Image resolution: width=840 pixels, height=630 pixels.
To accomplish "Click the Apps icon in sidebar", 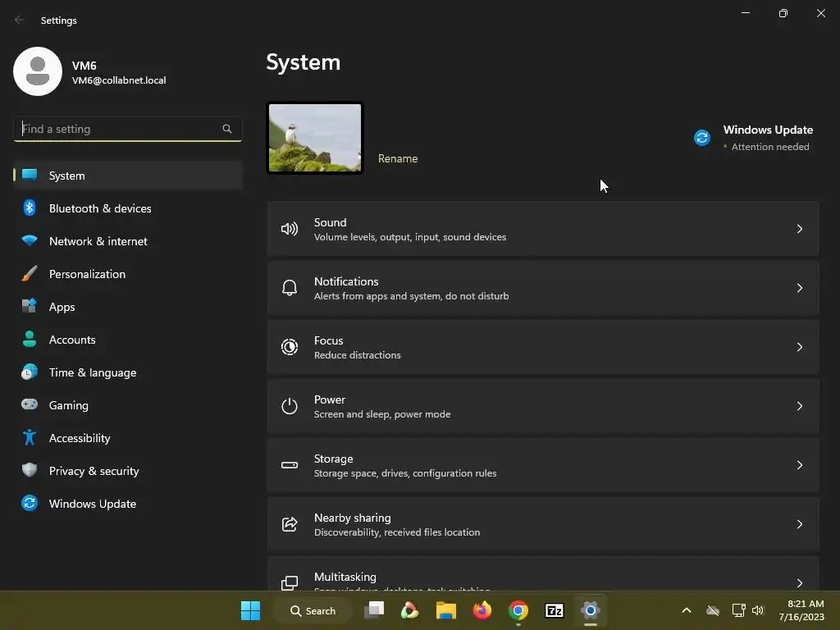I will pos(30,307).
